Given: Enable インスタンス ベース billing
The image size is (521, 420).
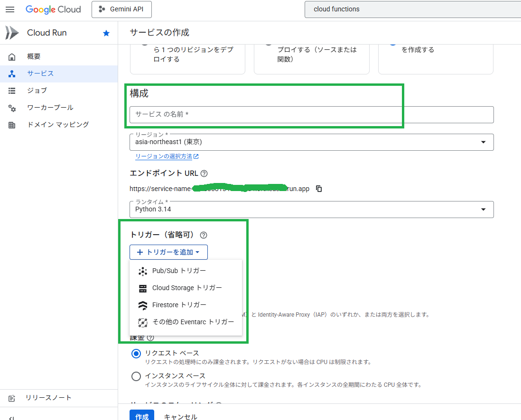Looking at the screenshot, I should coord(136,377).
